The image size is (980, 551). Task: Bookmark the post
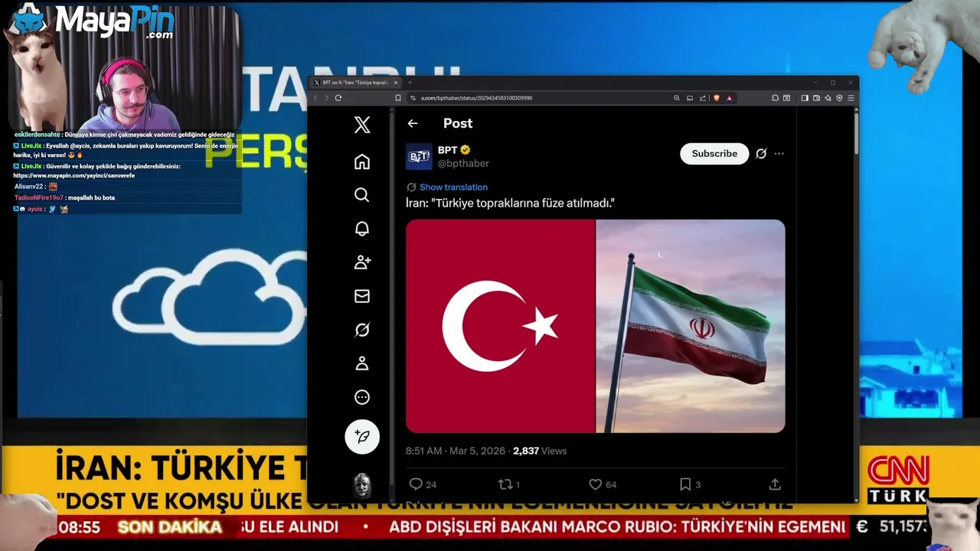pos(685,484)
